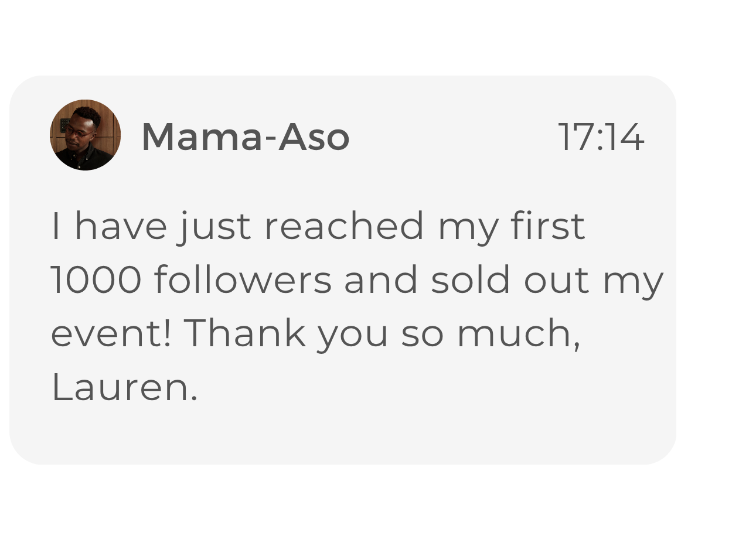Click the 17:14 message timestamp
This screenshot has height=539, width=756.
[601, 137]
